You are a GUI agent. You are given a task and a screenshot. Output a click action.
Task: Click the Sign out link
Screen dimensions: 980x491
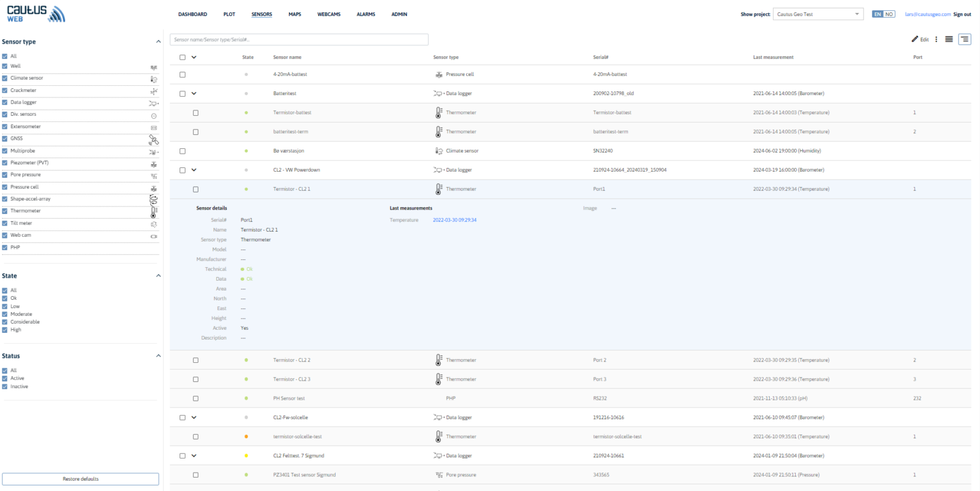pyautogui.click(x=962, y=14)
